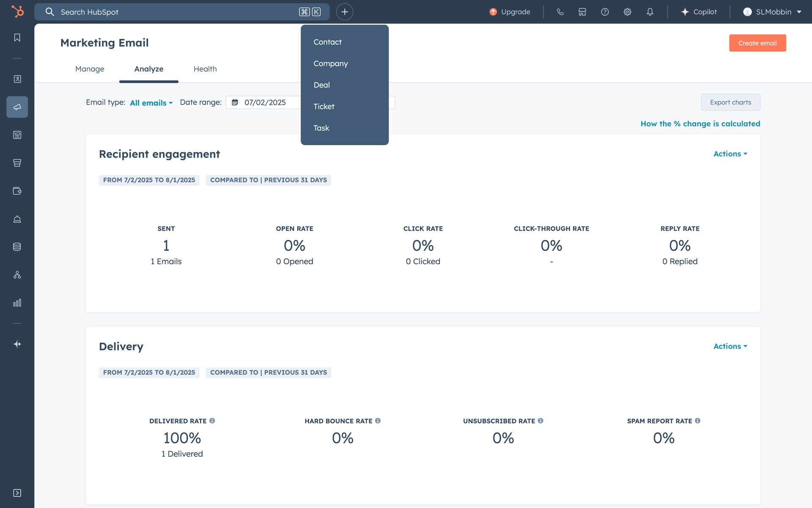
Task: Open the CRM contacts sidebar icon
Action: [17, 79]
